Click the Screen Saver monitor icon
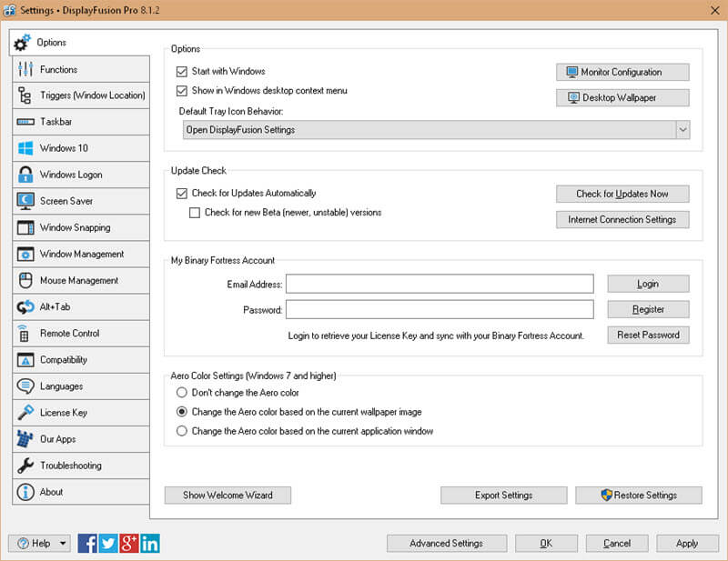Image resolution: width=728 pixels, height=561 pixels. coord(25,201)
